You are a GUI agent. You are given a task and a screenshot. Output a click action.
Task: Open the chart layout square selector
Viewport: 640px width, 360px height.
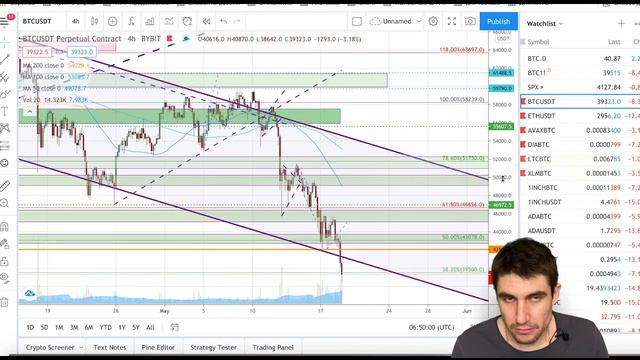[x=357, y=21]
